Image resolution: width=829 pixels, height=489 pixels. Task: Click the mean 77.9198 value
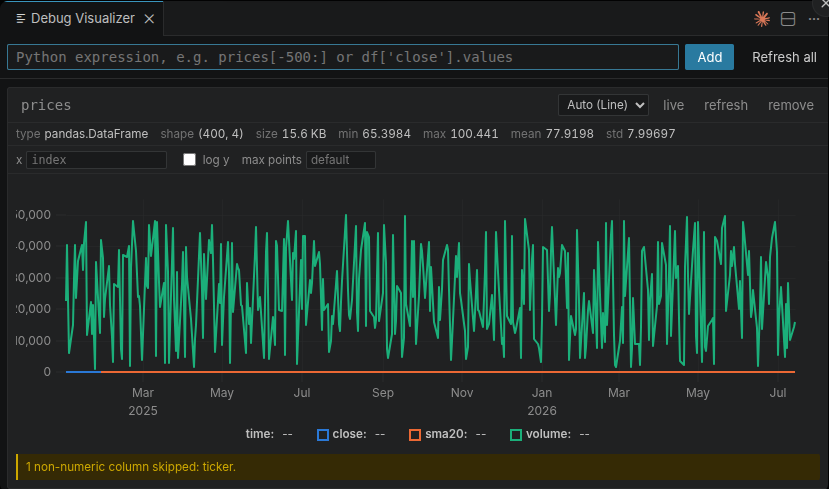[x=569, y=134]
